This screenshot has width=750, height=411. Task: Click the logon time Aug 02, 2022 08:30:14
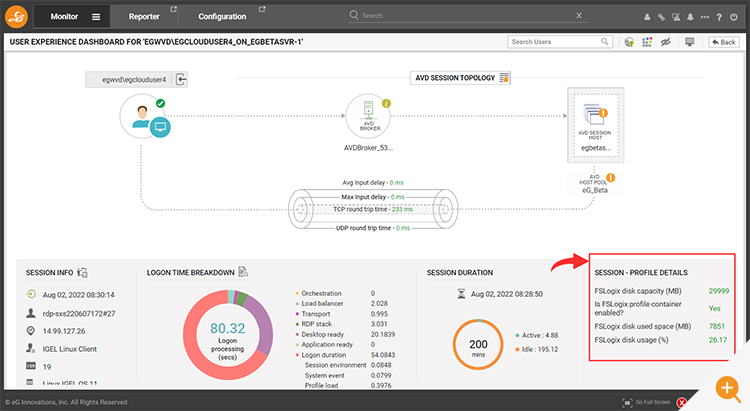[78, 295]
